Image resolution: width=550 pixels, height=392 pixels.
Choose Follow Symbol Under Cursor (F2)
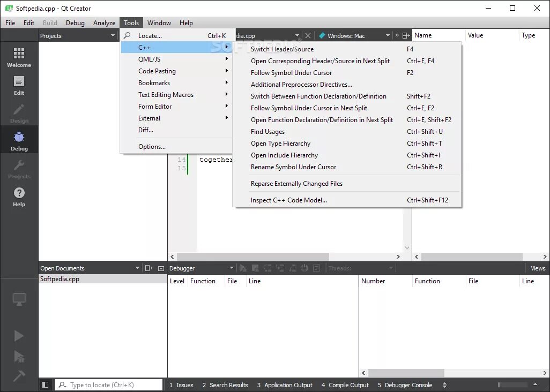347,72
